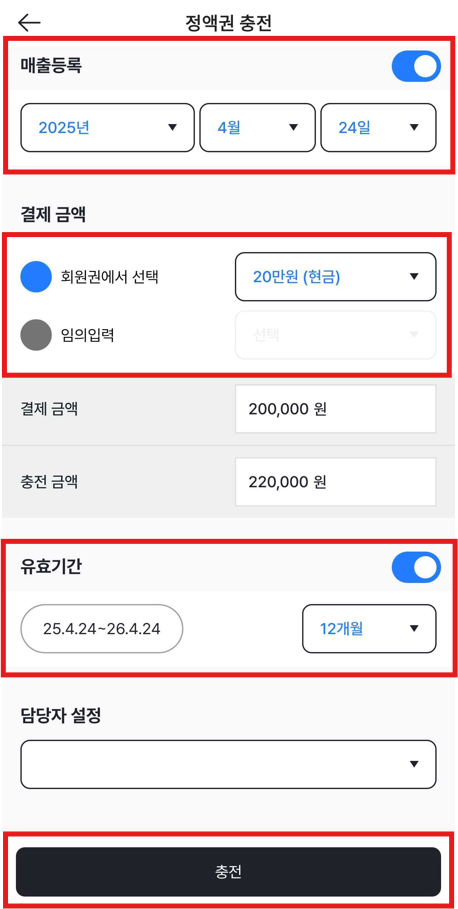This screenshot has width=458, height=909.
Task: Open the 12개월 validity period dropdown
Action: [369, 628]
